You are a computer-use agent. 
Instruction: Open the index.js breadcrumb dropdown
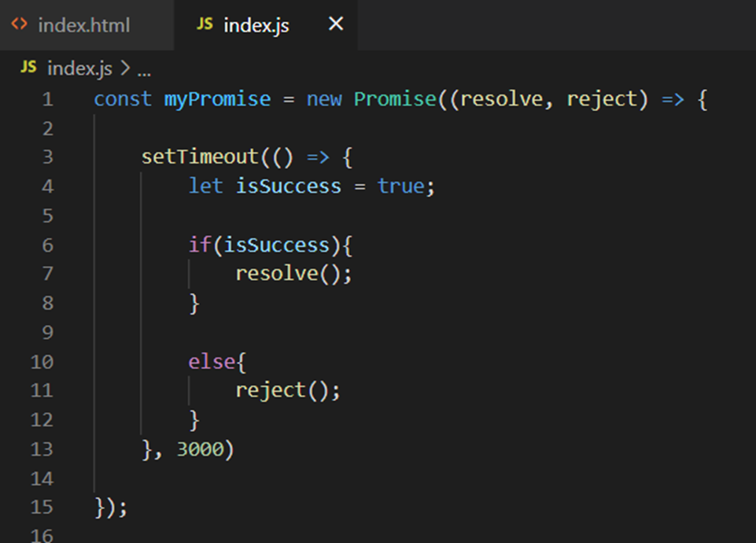82,68
